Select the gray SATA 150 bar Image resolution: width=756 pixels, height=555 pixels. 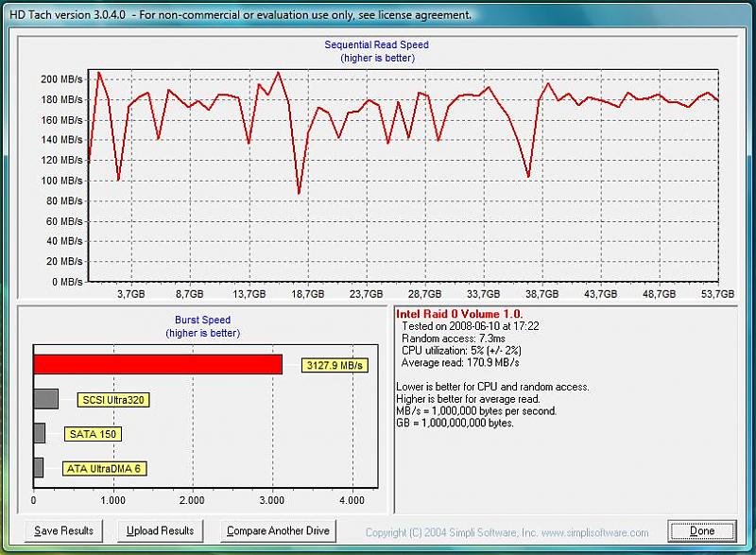[x=40, y=433]
